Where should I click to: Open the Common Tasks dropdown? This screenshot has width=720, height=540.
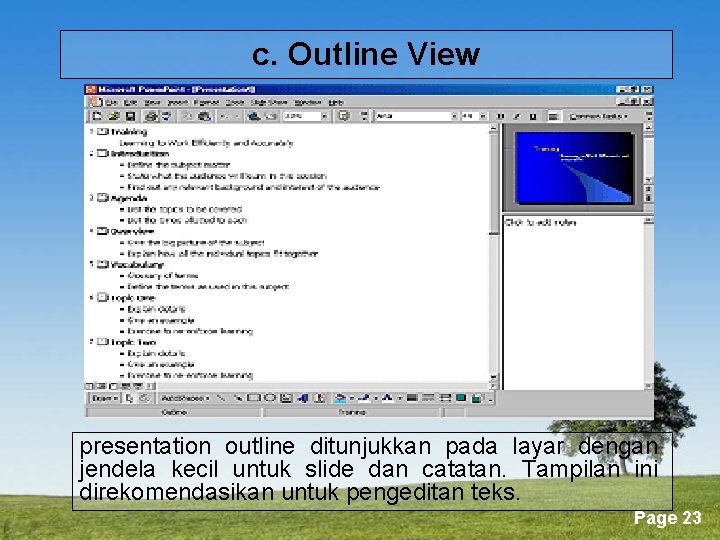tap(598, 116)
